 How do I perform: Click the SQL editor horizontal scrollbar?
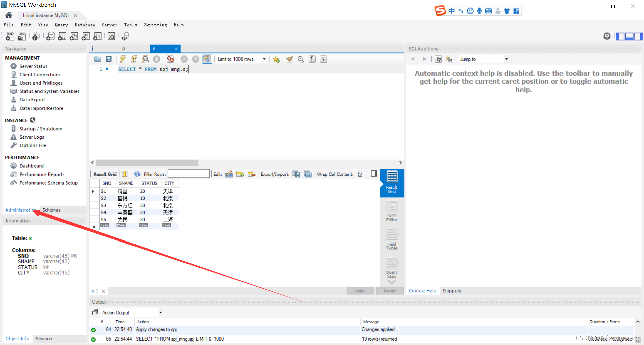click(x=147, y=163)
